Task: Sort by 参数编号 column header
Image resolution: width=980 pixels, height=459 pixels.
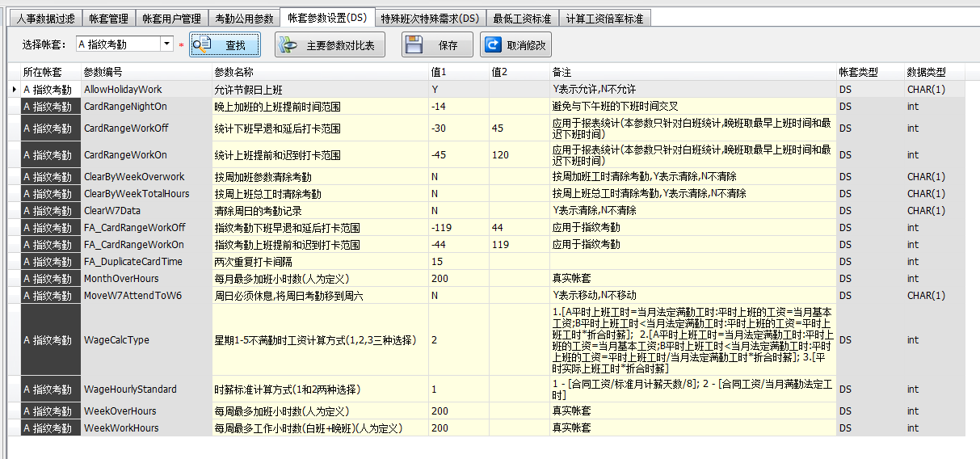Action: click(x=146, y=72)
